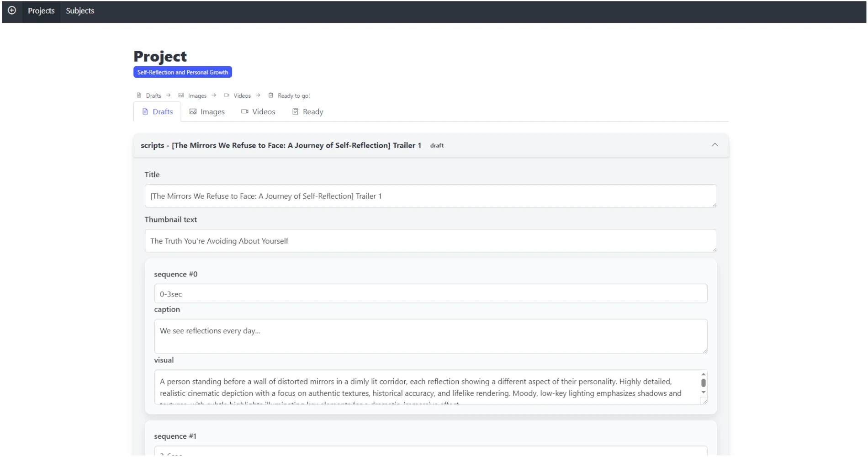Click the camera icon on Videos tab
The image size is (868, 457).
click(x=245, y=112)
